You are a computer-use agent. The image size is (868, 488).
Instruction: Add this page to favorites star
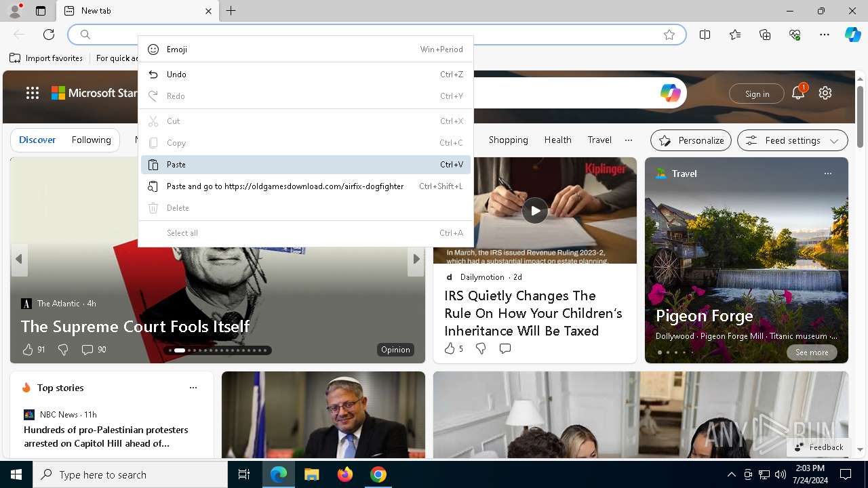(x=669, y=35)
